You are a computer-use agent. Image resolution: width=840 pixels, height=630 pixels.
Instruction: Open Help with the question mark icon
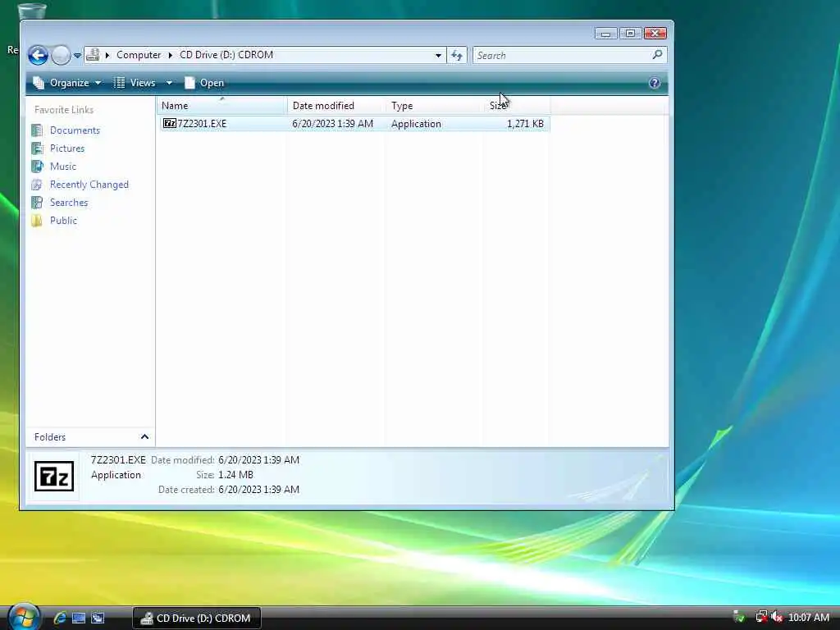pos(654,83)
